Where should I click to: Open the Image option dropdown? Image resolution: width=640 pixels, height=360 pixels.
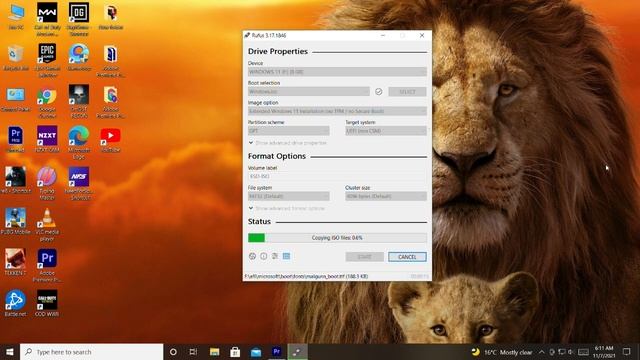tap(337, 111)
